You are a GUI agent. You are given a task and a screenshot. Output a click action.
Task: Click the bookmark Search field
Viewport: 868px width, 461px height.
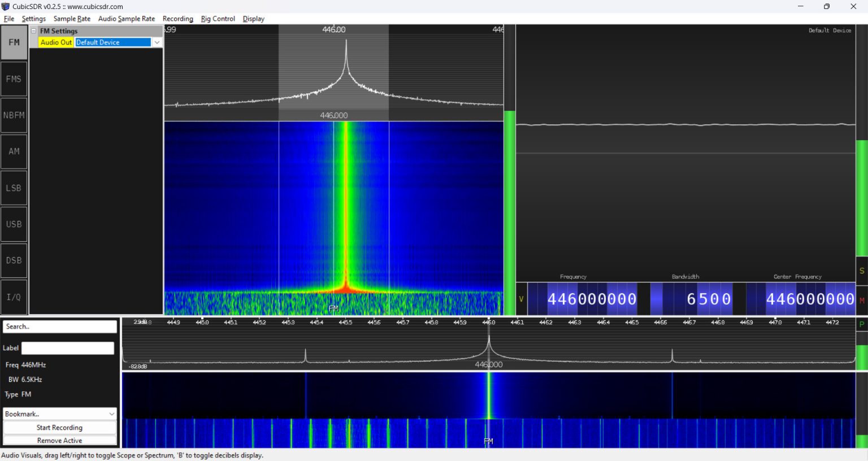tap(59, 327)
